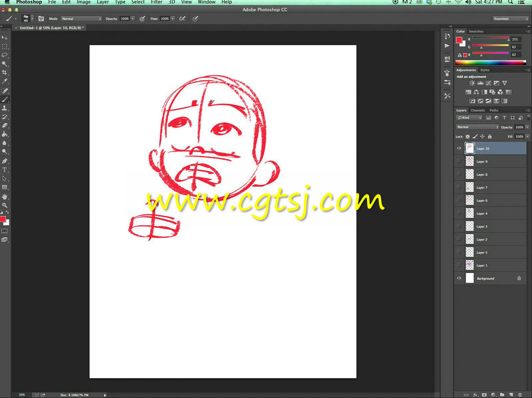Open the Tool Presets panel icon
Image resolution: width=532 pixels, height=398 pixels.
tap(447, 96)
